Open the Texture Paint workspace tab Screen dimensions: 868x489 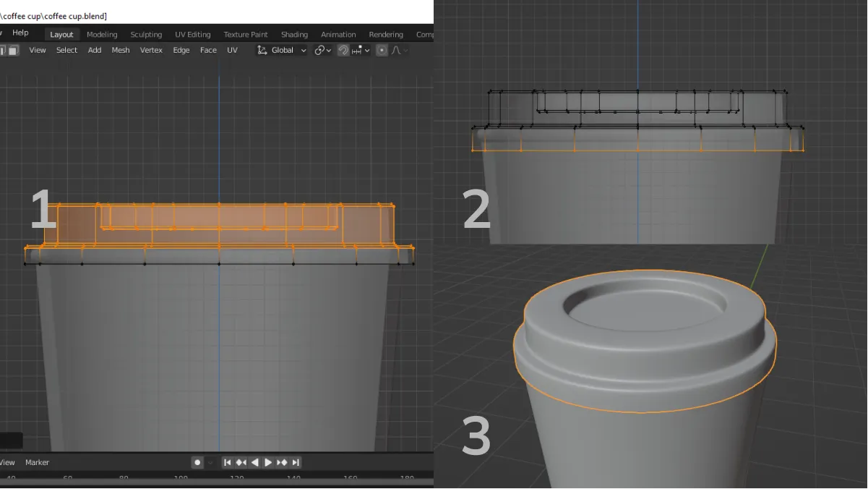pos(245,35)
